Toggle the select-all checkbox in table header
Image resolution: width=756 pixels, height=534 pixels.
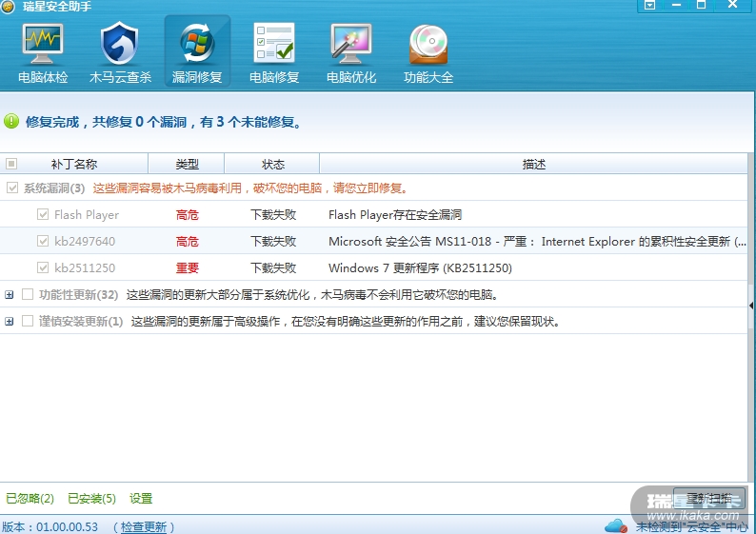(x=11, y=164)
